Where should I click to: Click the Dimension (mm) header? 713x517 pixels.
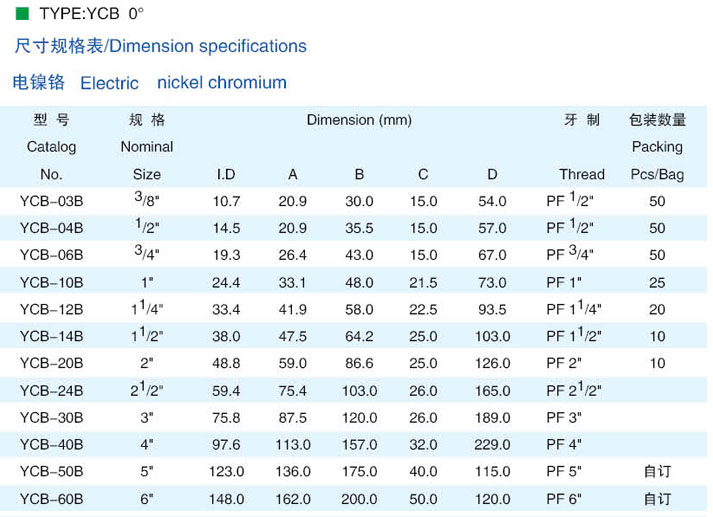tap(359, 120)
